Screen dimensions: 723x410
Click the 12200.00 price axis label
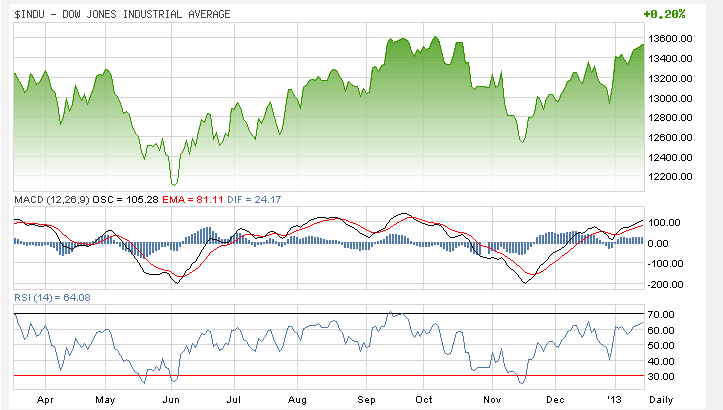tap(670, 177)
